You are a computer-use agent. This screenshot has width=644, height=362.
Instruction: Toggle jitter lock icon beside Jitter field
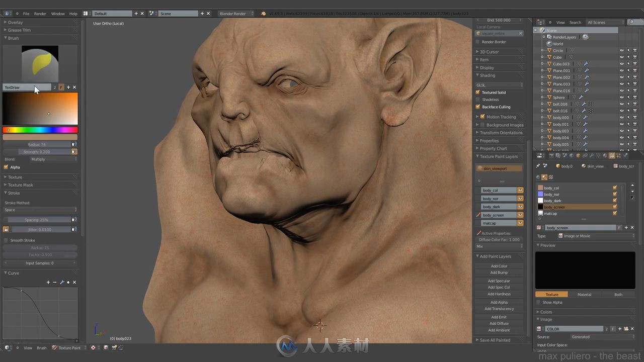[6, 229]
